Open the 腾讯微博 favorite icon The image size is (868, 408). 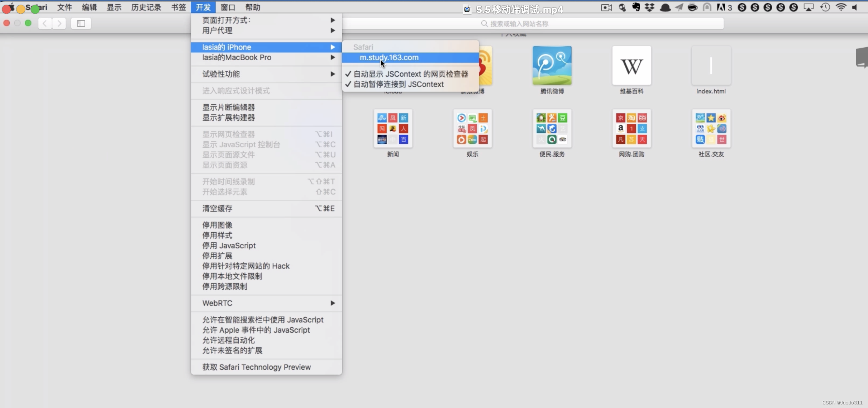click(x=552, y=66)
